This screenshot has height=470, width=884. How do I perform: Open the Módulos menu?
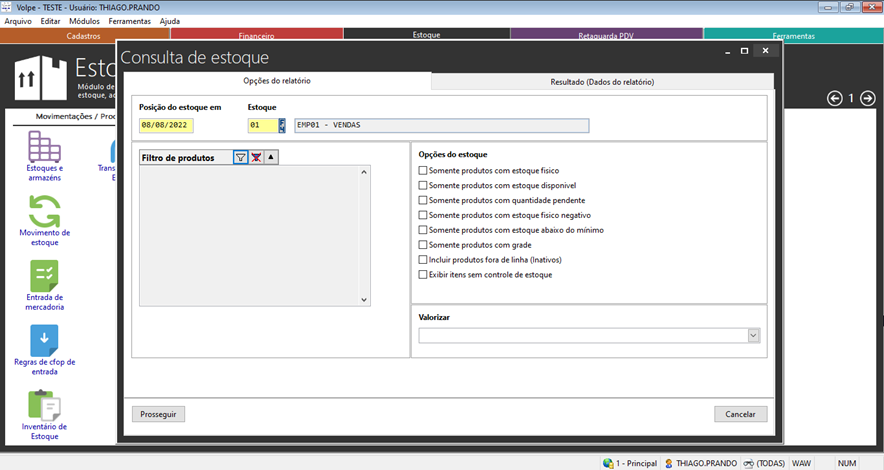click(84, 21)
